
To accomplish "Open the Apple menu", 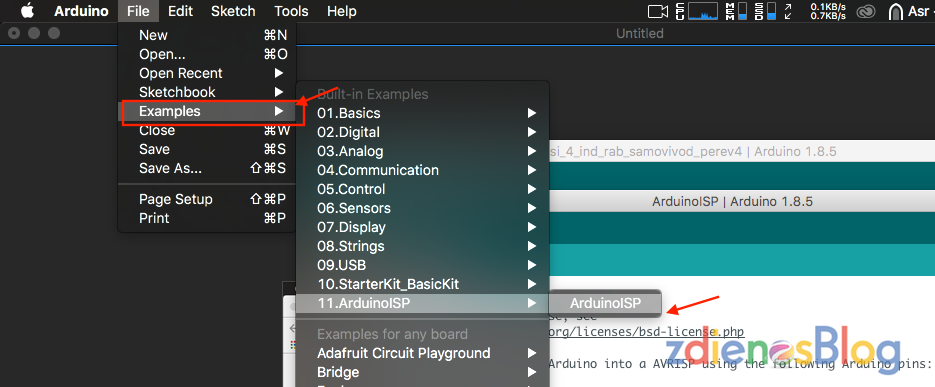I will coord(27,11).
